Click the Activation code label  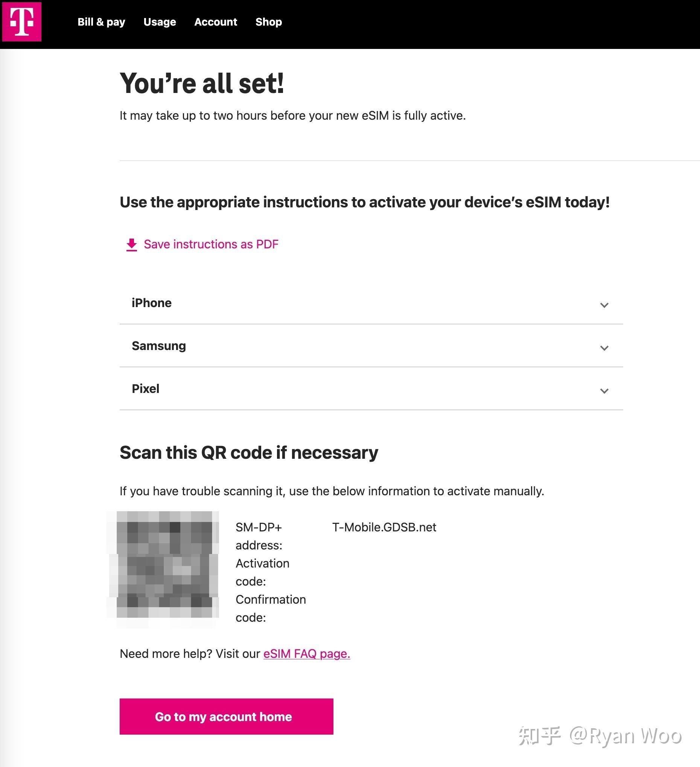pos(263,572)
